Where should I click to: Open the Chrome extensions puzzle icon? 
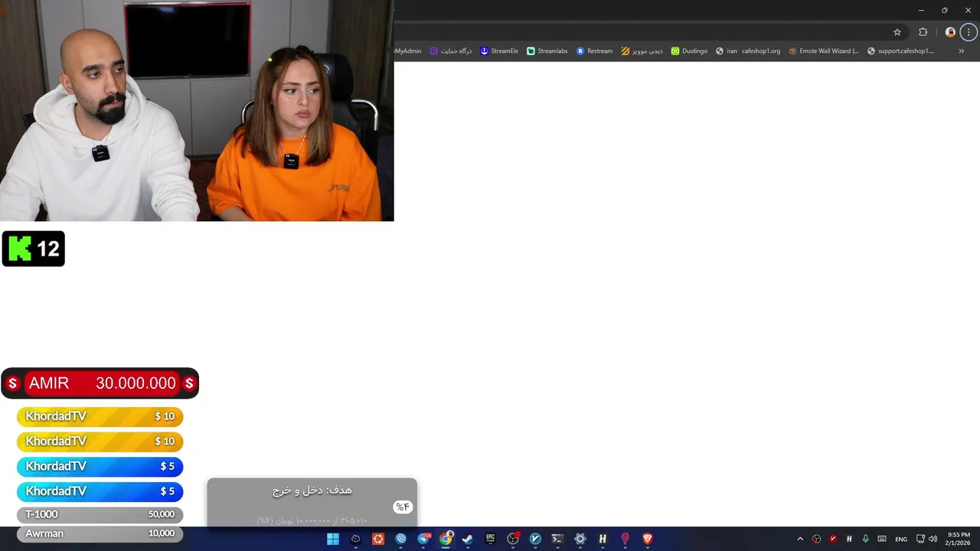(923, 32)
